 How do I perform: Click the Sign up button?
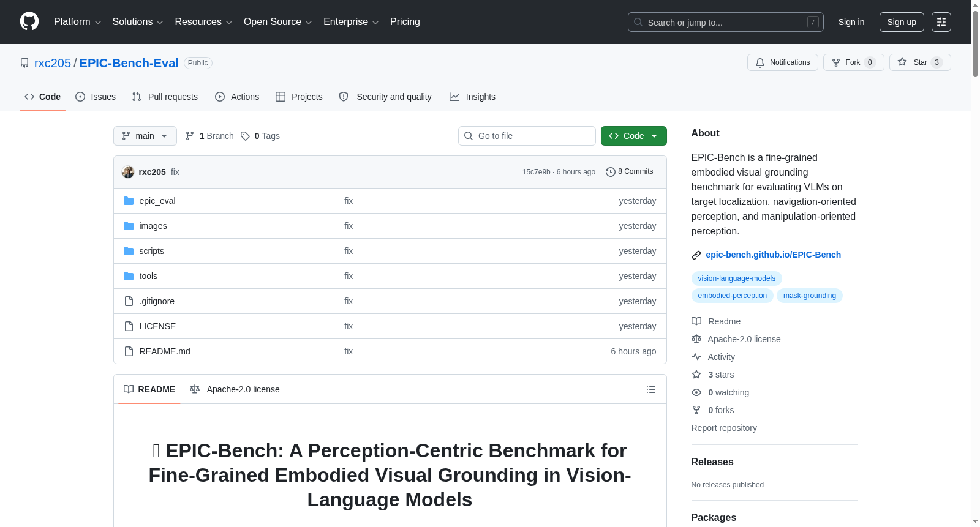(x=902, y=22)
